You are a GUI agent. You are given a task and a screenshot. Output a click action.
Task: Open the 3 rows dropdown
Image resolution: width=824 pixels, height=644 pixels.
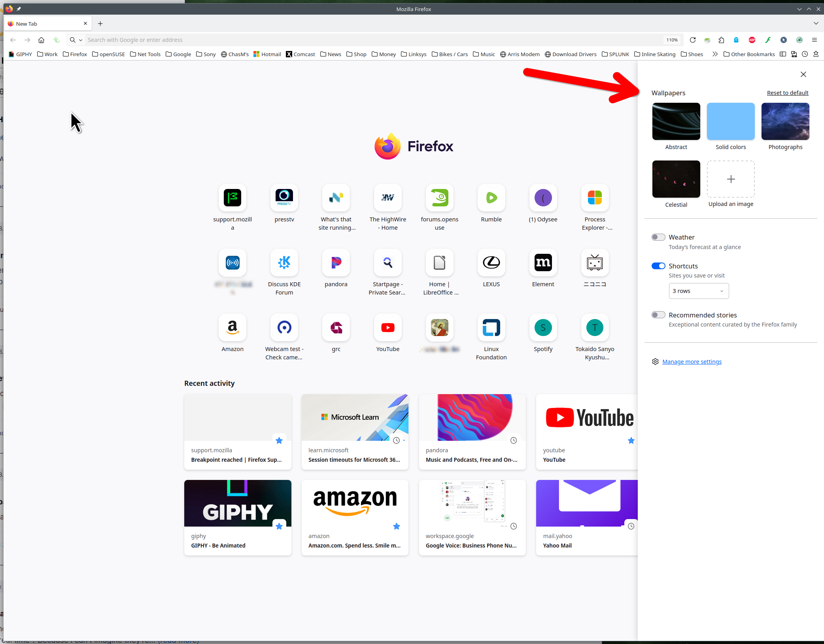coord(698,291)
